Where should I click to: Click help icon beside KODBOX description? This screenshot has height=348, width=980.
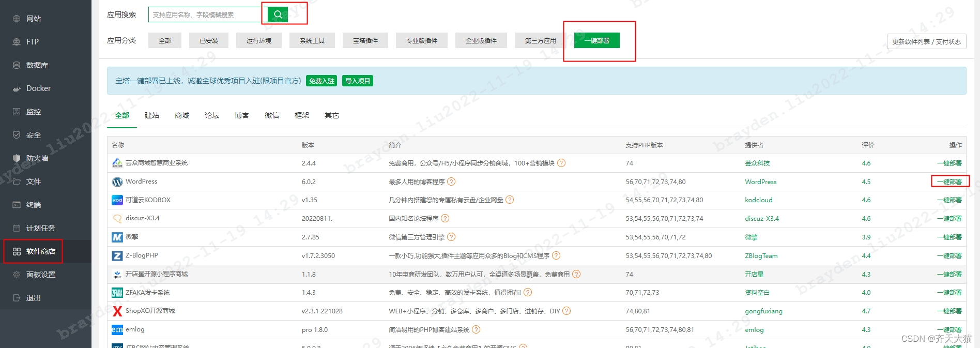pos(510,200)
